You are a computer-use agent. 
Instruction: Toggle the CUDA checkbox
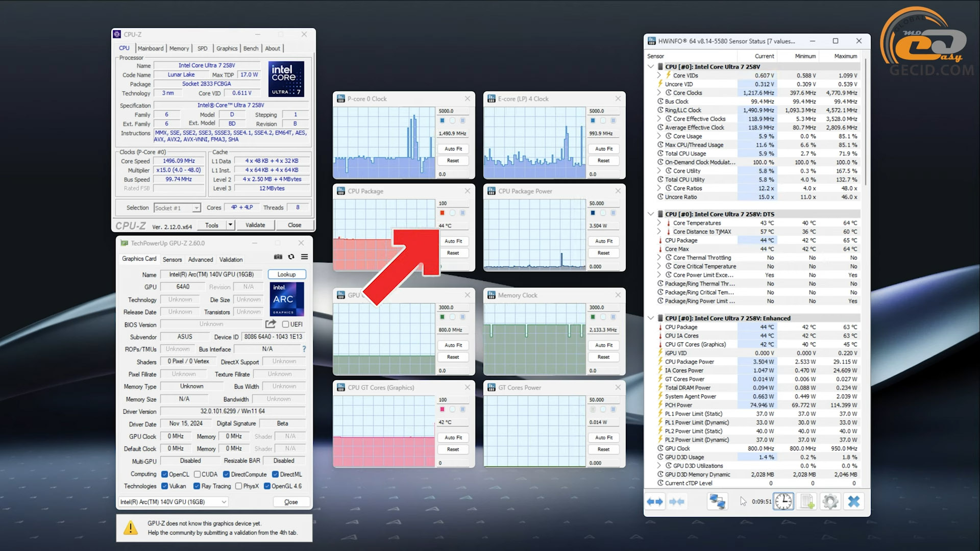click(197, 474)
